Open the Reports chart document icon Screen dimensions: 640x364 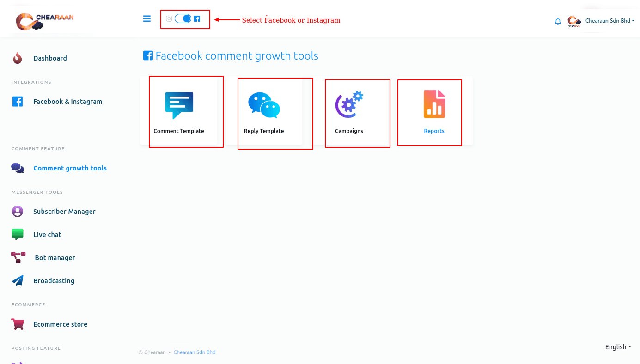(434, 104)
